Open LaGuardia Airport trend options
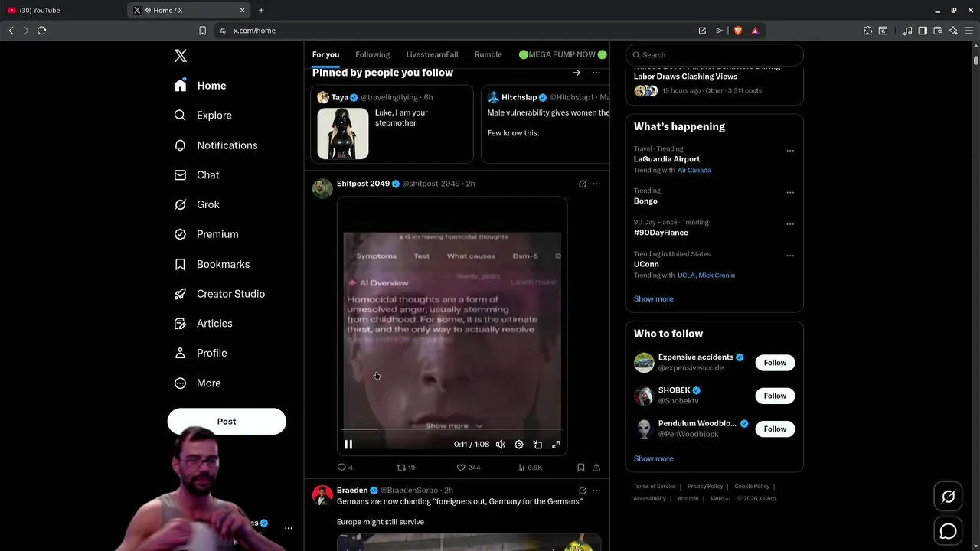Screen dimensions: 980x551 790,151
